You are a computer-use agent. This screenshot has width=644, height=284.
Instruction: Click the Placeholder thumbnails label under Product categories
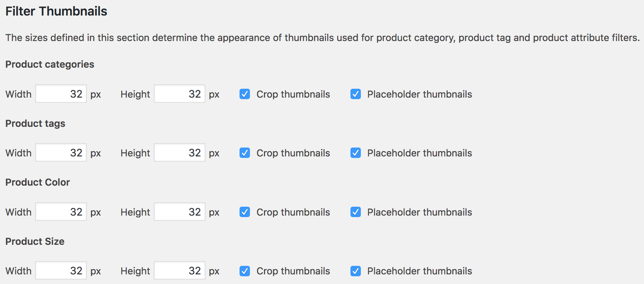[419, 94]
